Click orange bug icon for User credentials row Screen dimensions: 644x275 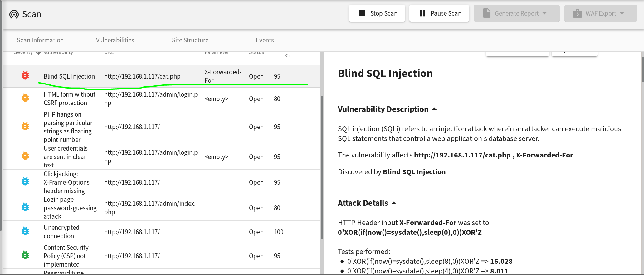pos(25,156)
